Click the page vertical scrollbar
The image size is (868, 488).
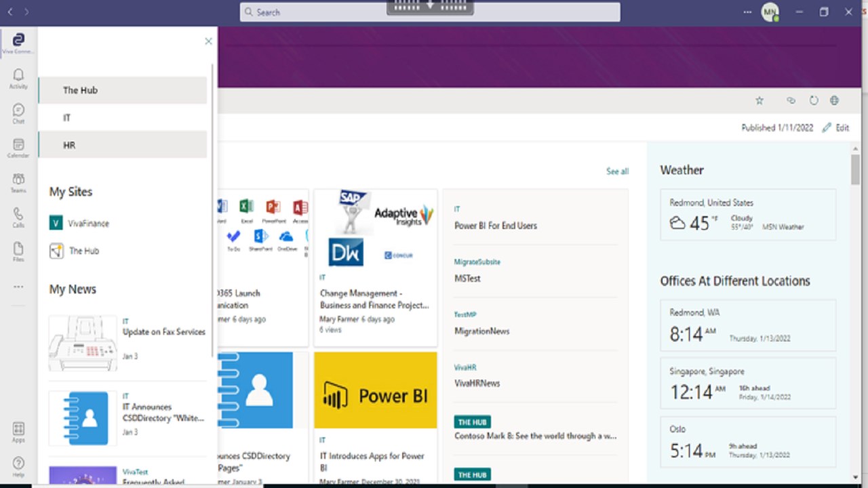[856, 169]
